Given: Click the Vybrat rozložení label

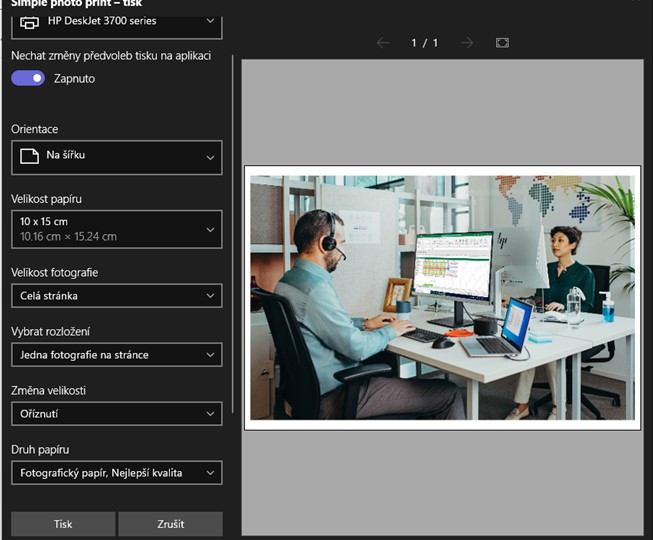Looking at the screenshot, I should [x=50, y=332].
